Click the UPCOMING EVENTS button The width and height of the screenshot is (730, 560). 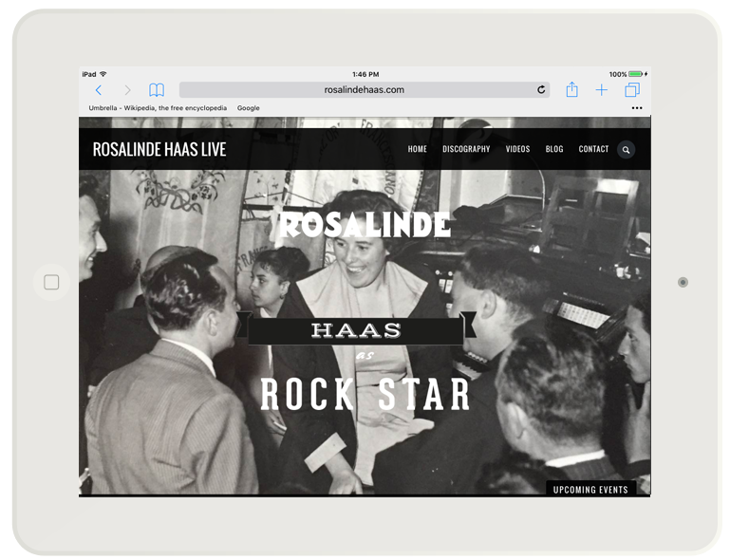590,489
